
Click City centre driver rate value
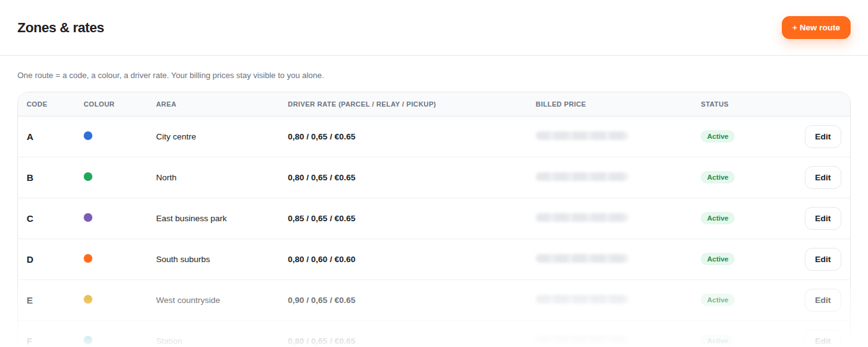pyautogui.click(x=322, y=136)
